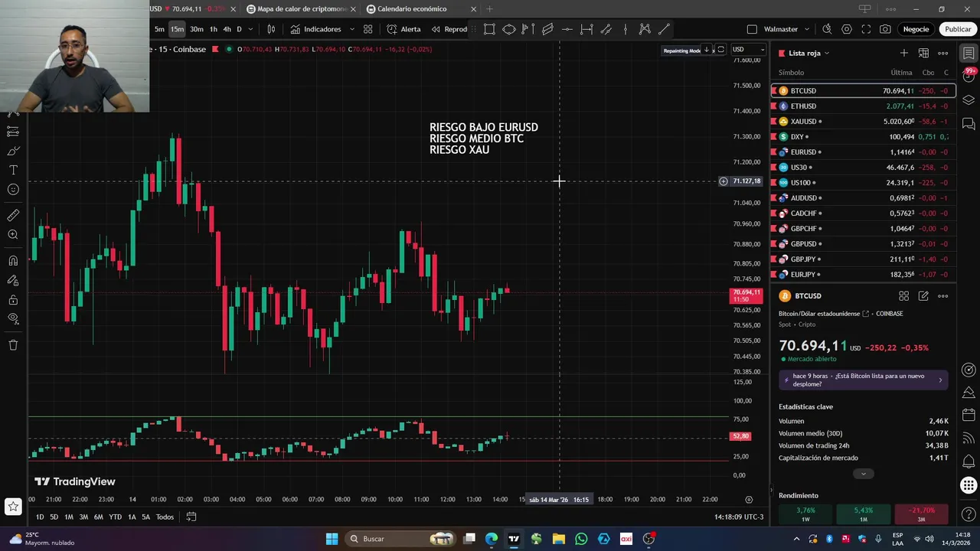
Task: Open WhatsApp from the Windows taskbar
Action: click(581, 539)
